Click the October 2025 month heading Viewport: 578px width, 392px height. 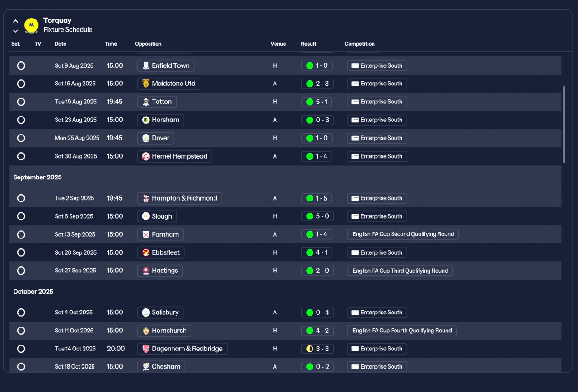coord(33,291)
